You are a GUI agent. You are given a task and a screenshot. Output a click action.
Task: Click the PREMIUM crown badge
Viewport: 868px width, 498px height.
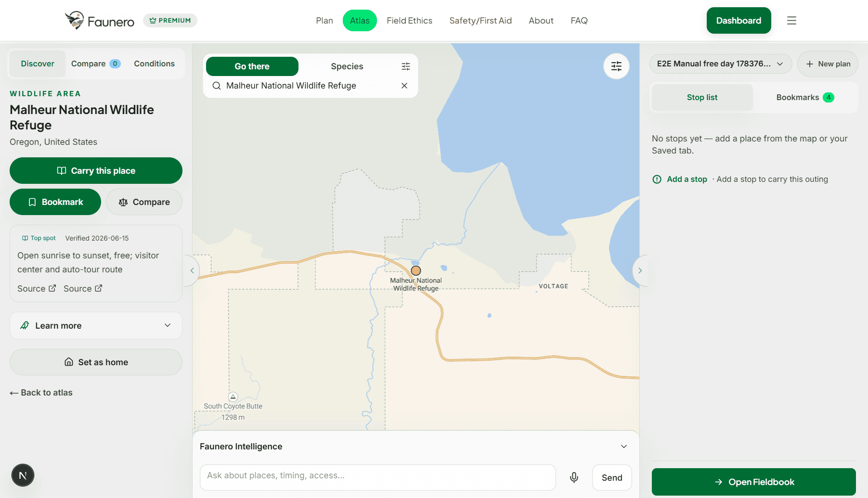click(170, 21)
